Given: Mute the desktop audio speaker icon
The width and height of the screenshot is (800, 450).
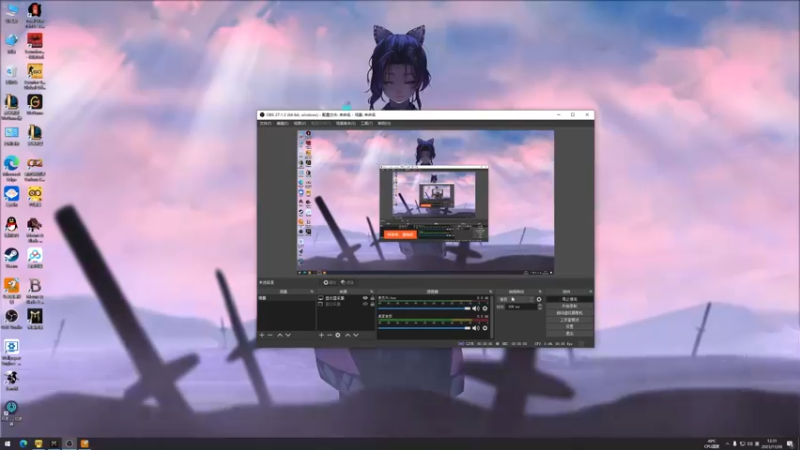Looking at the screenshot, I should tap(476, 328).
